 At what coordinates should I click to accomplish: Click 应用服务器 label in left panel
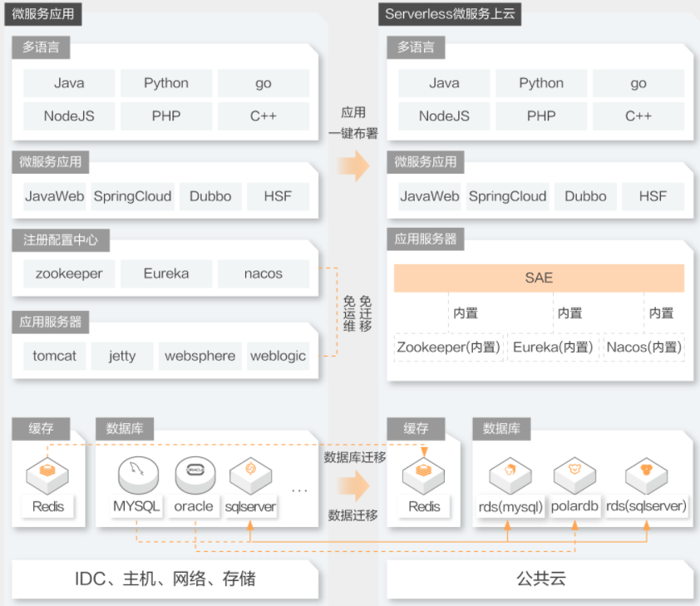coord(51,323)
